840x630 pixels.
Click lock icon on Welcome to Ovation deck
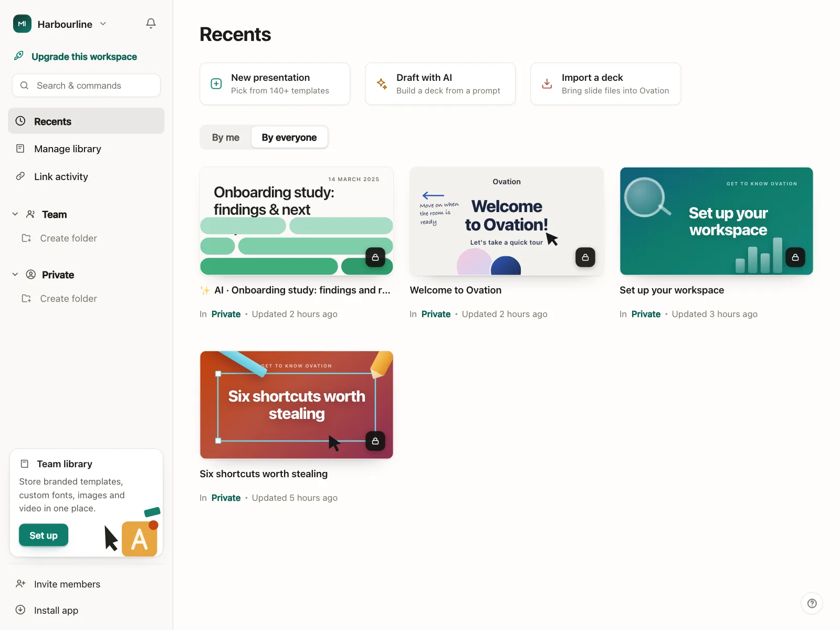pos(585,257)
